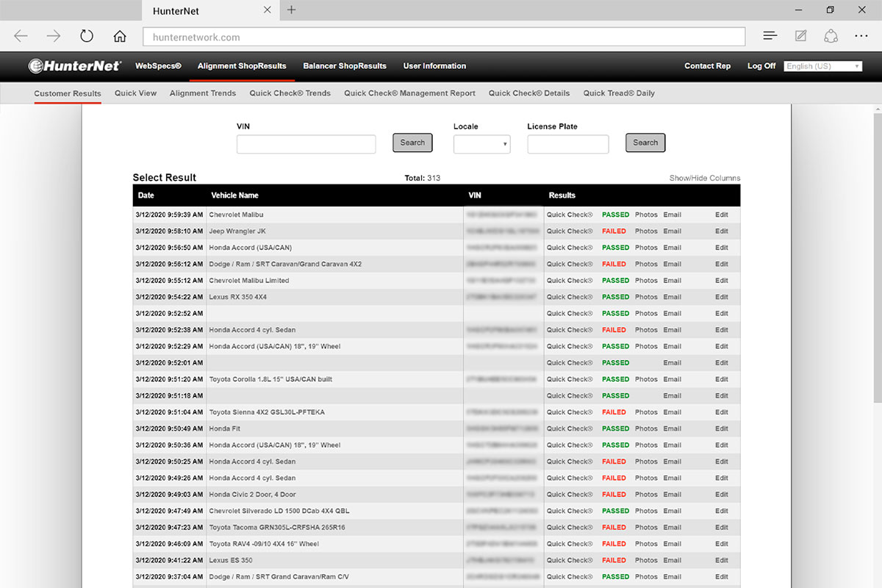Open Photos for Chevrolet Silverado LD 1500
The width and height of the screenshot is (882, 588).
(646, 511)
